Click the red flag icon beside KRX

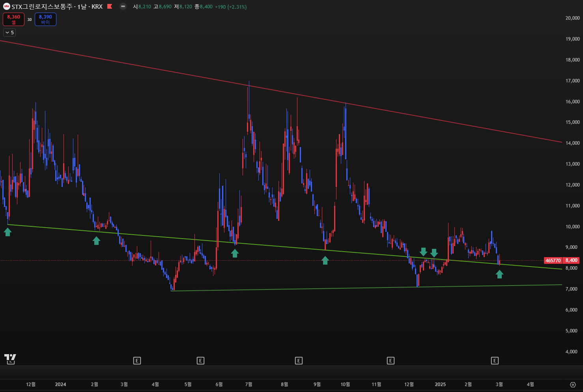110,6
